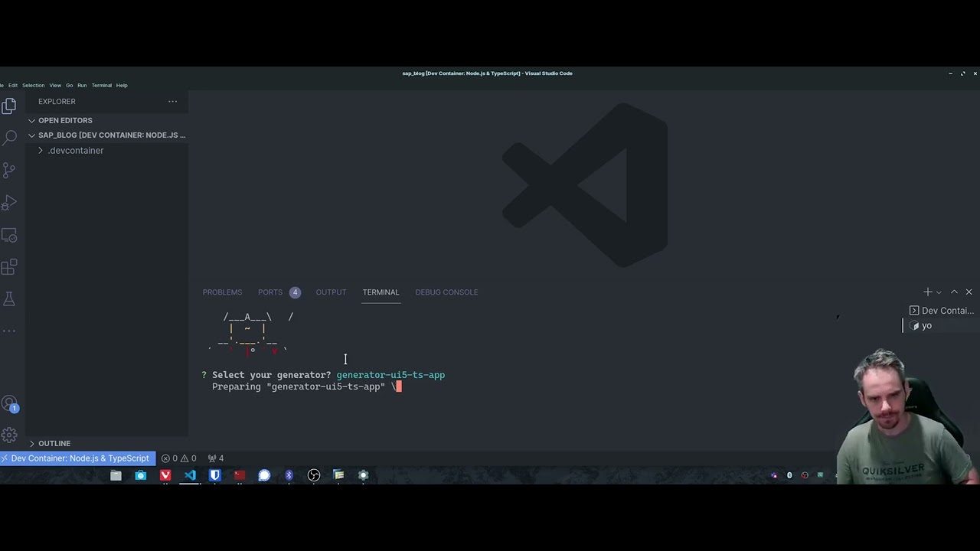Open the system settings gear in taskbar
This screenshot has width=980, height=551.
click(363, 475)
